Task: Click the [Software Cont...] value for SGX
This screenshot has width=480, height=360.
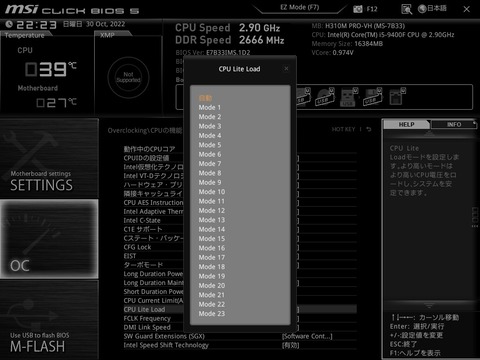Action: 307,336
